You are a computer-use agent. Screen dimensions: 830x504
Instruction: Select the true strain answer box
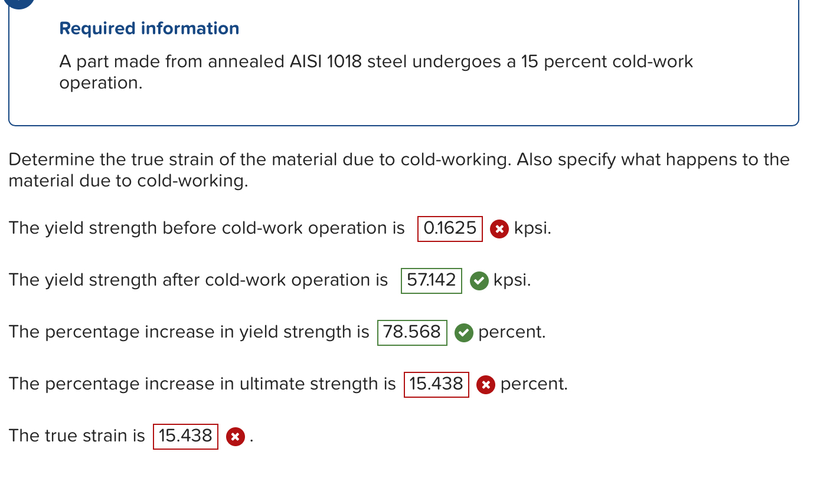[x=185, y=437]
